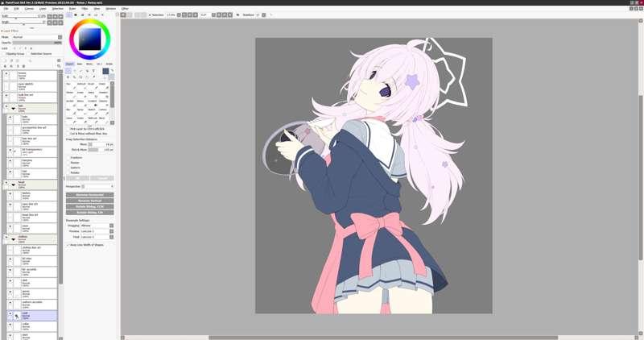
Task: Open the Preview resample dropdown
Action: (x=111, y=231)
